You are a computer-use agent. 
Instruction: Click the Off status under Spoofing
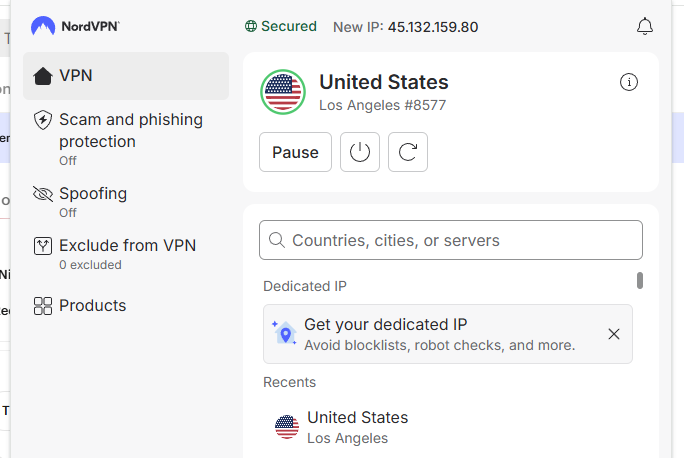pos(68,213)
